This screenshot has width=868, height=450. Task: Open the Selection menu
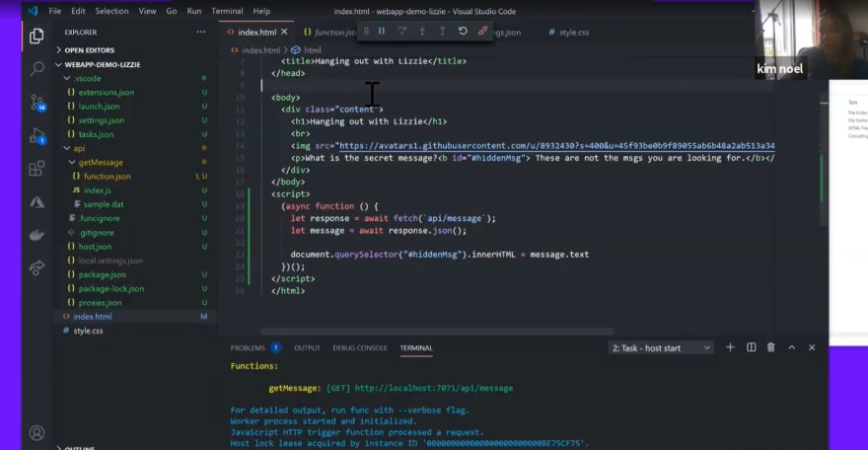(x=111, y=11)
